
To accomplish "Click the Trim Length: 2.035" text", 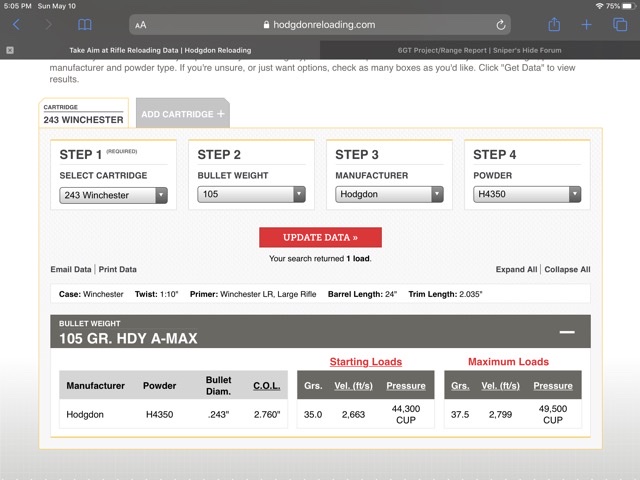I will [445, 294].
